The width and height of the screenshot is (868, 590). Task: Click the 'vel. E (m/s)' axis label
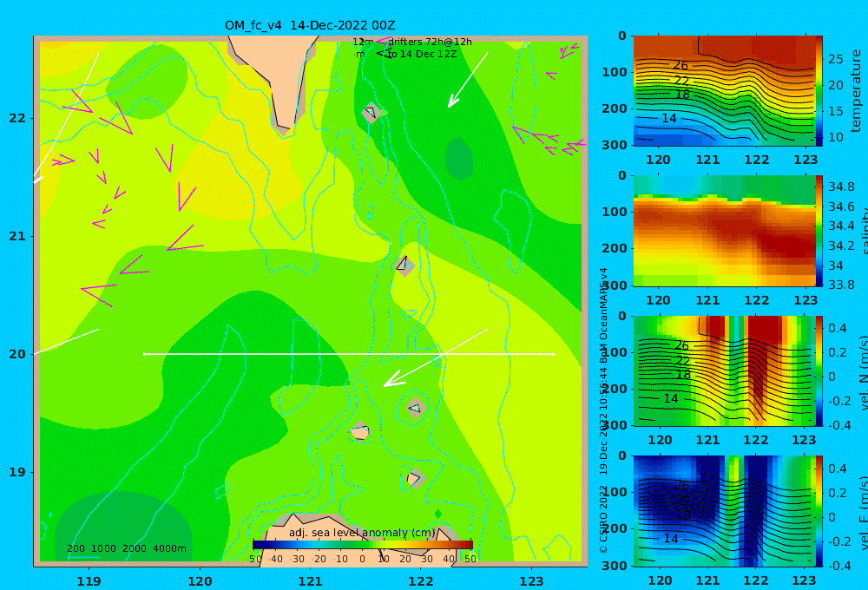coord(863,513)
